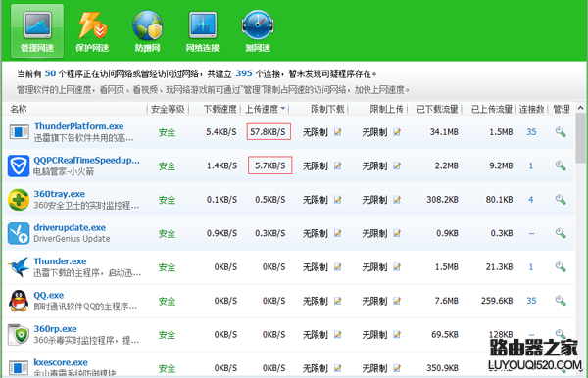Viewport: 588px width, 378px height.
Task: Click the vertical scrollbar thumb
Action: pos(581,138)
